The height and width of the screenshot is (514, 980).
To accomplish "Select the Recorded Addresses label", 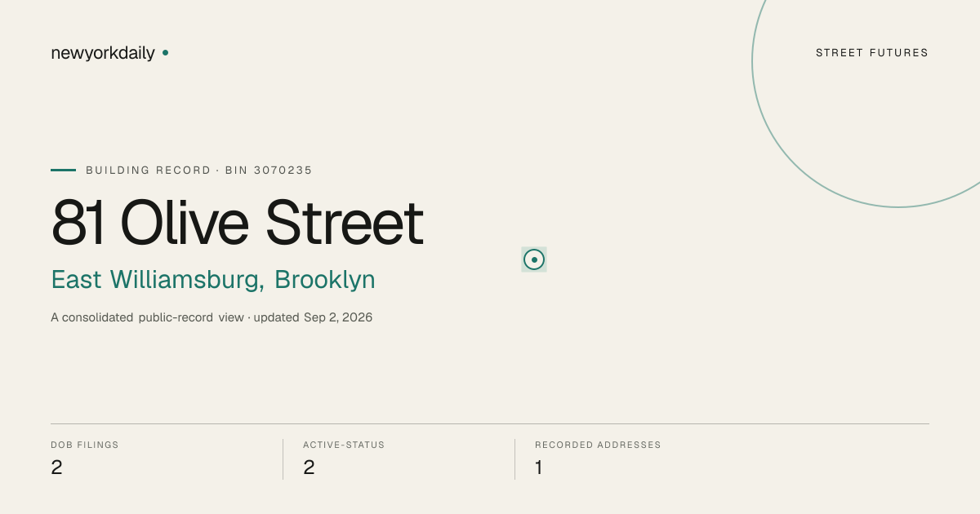I will tap(598, 445).
